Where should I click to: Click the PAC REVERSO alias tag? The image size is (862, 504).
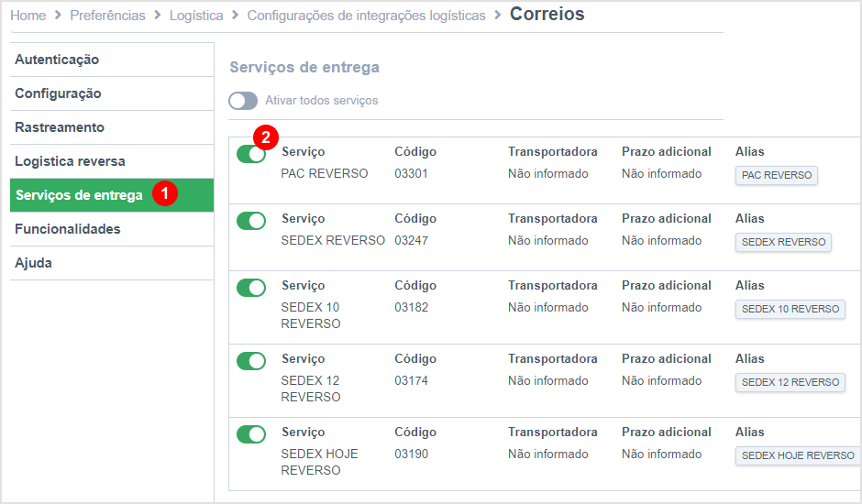(776, 175)
